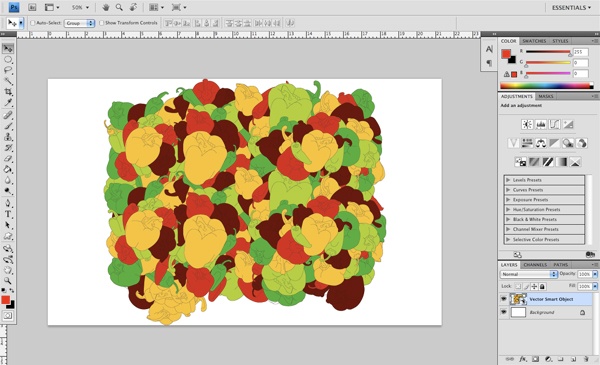This screenshot has height=365, width=600.
Task: Swap foreground and background colors
Action: pyautogui.click(x=11, y=291)
